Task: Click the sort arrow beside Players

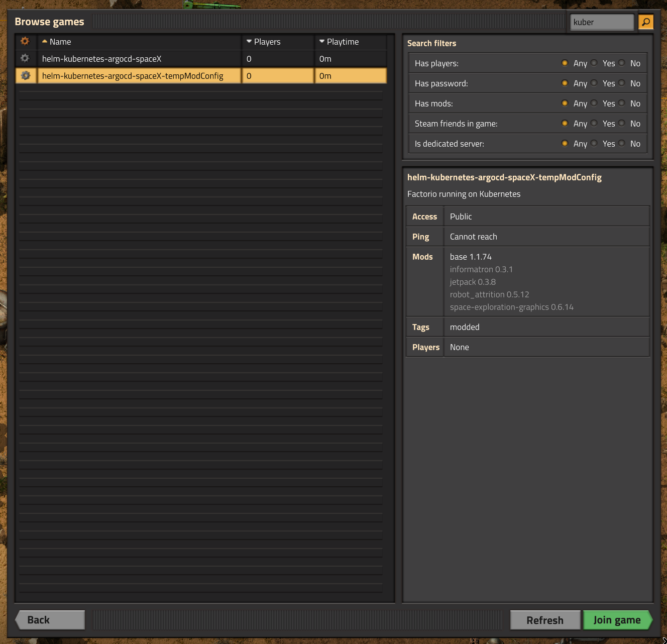Action: click(x=249, y=42)
